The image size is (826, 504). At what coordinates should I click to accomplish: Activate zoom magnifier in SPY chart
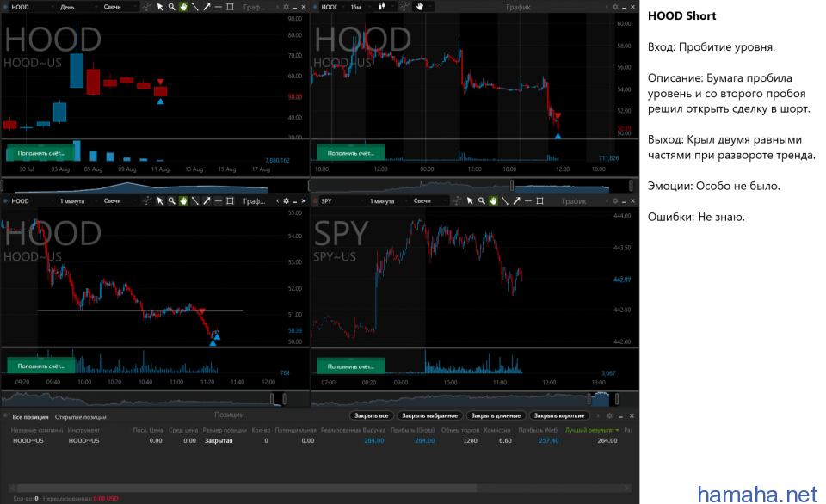click(482, 200)
